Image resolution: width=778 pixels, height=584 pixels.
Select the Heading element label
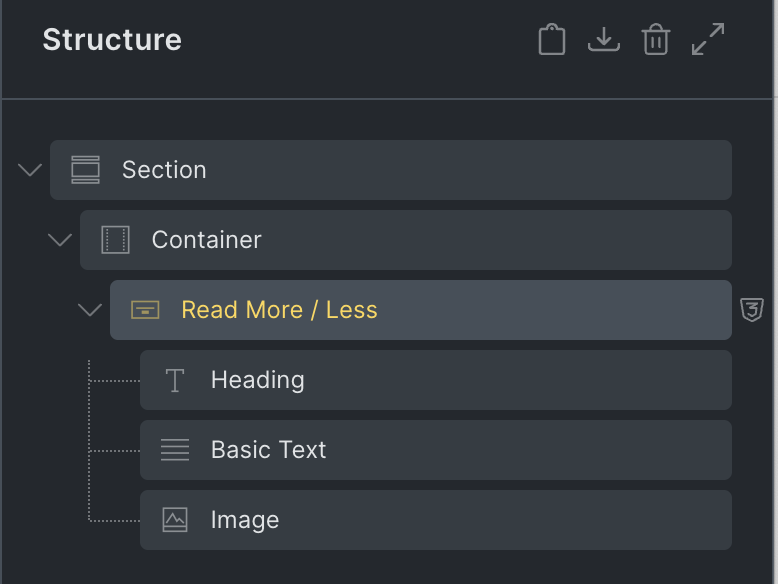257,380
